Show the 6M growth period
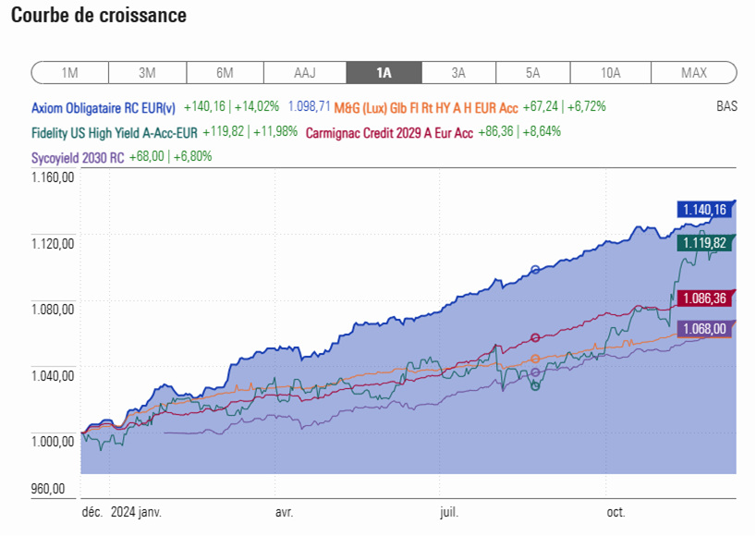 [x=225, y=73]
